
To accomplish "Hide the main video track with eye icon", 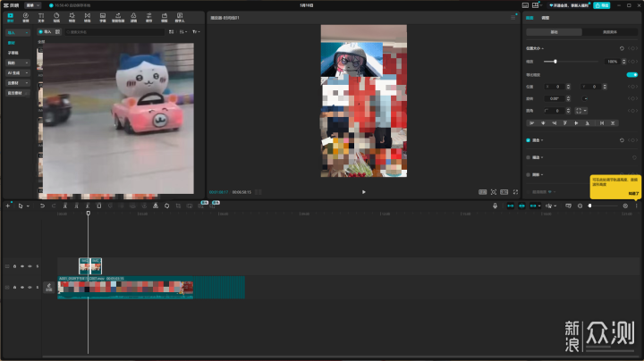I will 22,287.
